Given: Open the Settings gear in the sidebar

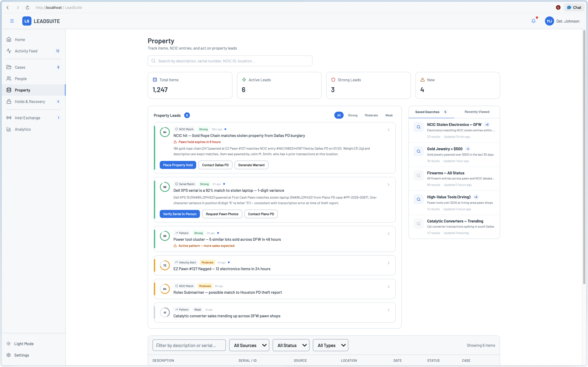Looking at the screenshot, I should pyautogui.click(x=9, y=355).
